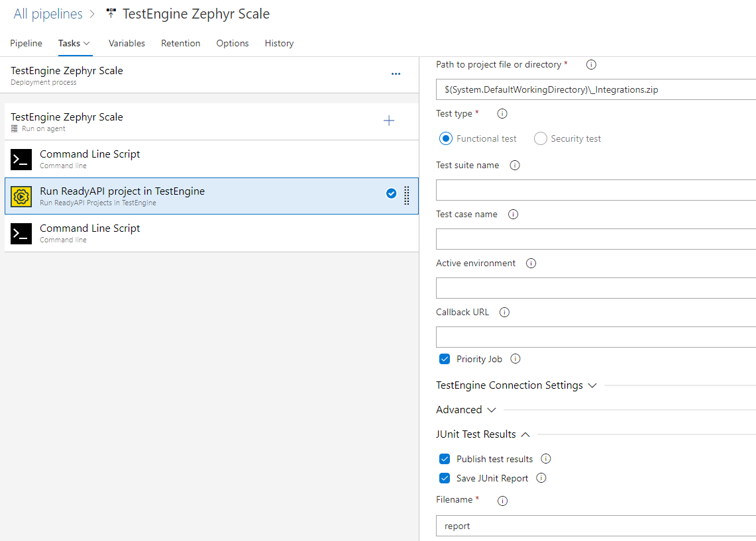
Task: Uncheck the Priority Job checkbox
Action: click(445, 359)
